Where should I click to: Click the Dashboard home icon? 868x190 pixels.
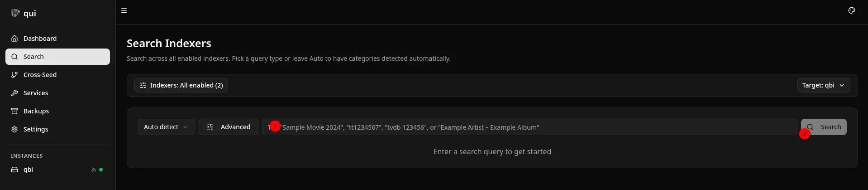click(x=14, y=39)
